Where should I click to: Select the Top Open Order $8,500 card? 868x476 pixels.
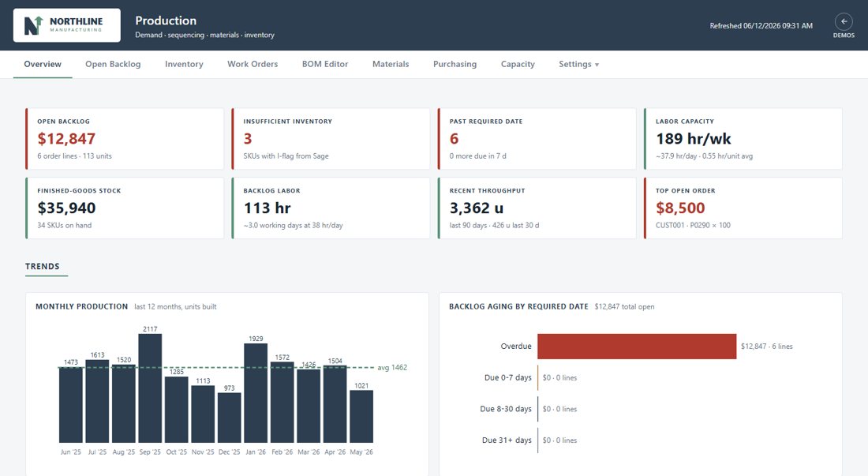pos(743,208)
